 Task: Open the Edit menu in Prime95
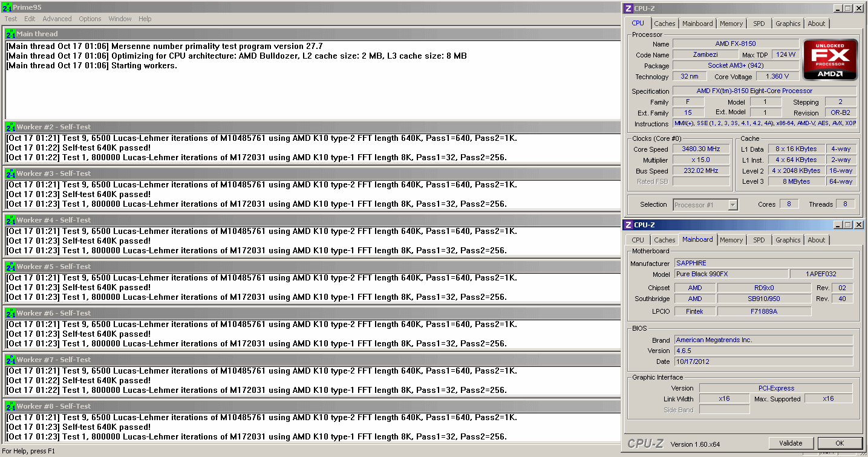coord(30,19)
